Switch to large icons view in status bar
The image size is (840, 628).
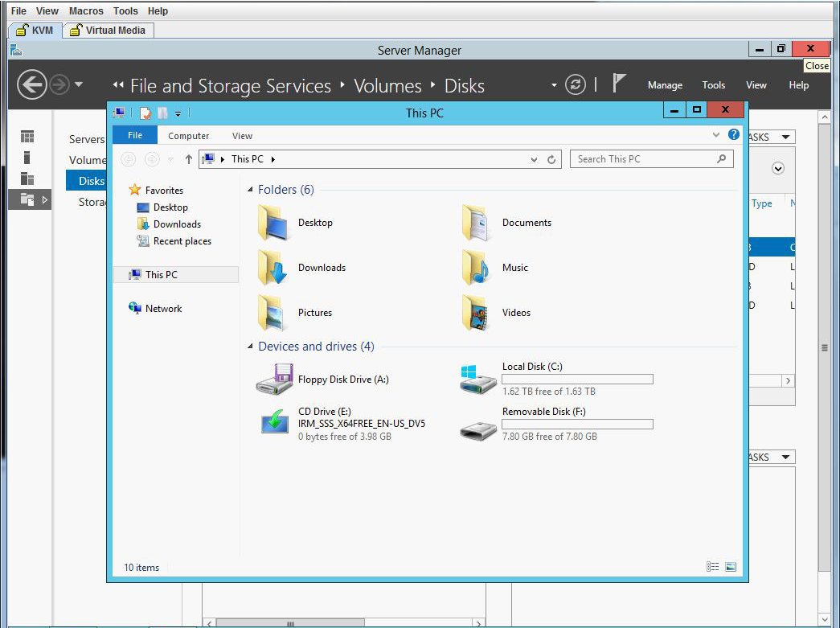pos(730,567)
